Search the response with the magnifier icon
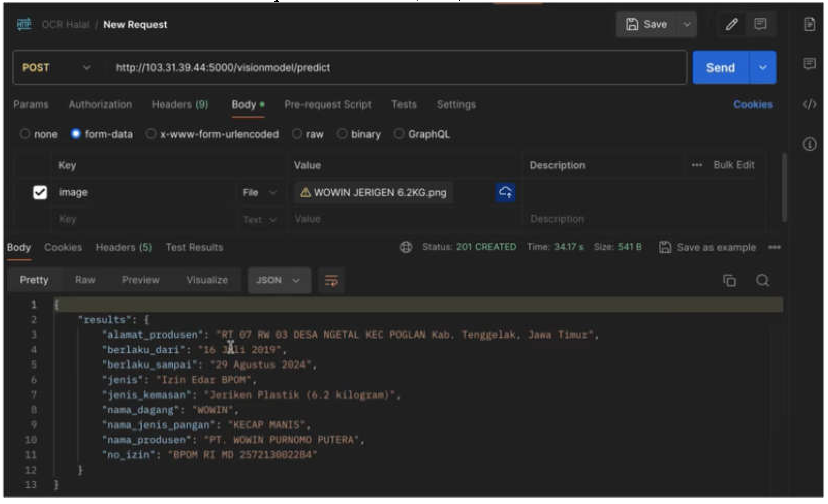 click(x=762, y=280)
